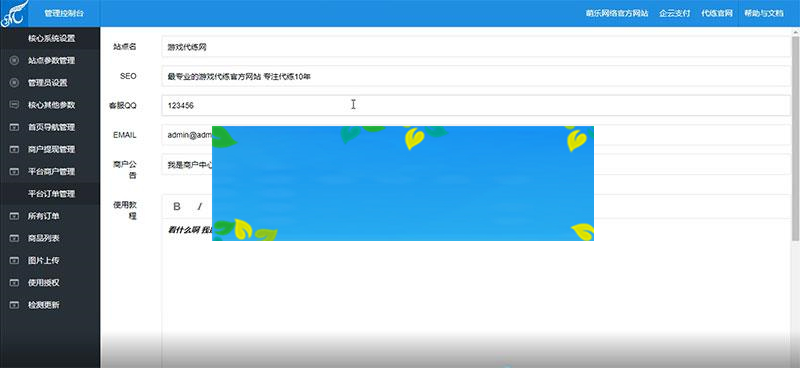Image resolution: width=800 pixels, height=368 pixels.
Task: Click the icon beside 管理员设置
Action: point(14,83)
